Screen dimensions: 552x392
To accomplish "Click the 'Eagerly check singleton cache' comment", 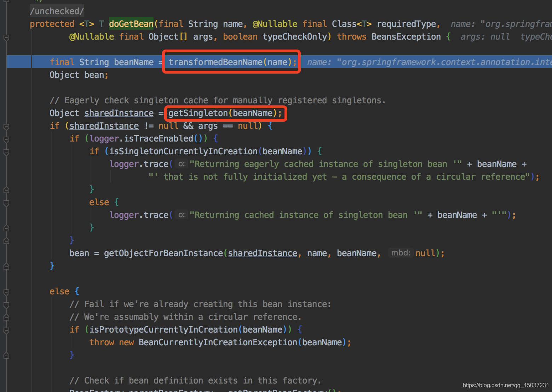I will coord(218,100).
